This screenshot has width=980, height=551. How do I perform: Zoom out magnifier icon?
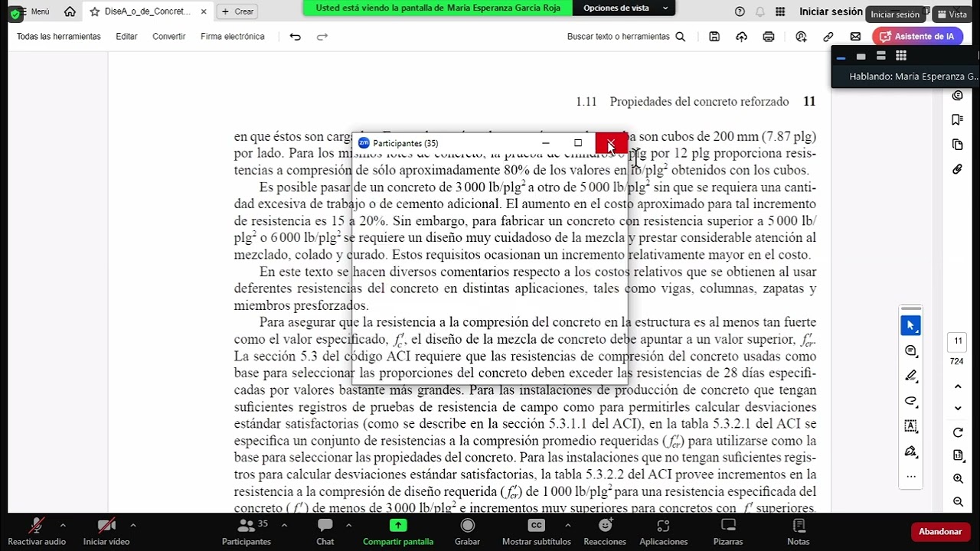(958, 502)
